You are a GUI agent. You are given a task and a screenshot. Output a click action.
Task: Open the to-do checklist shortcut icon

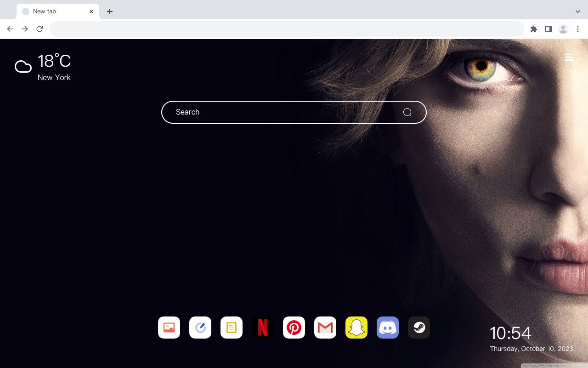coord(200,328)
